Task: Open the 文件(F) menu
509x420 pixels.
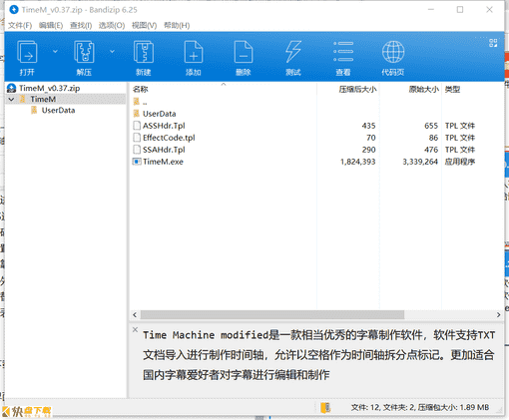Action: [x=20, y=25]
